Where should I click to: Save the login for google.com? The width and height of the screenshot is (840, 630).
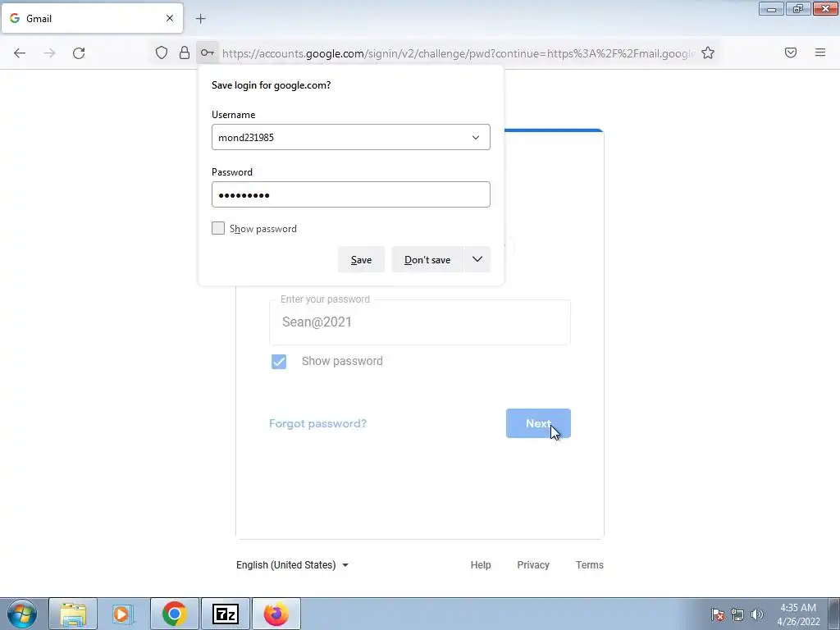click(361, 260)
